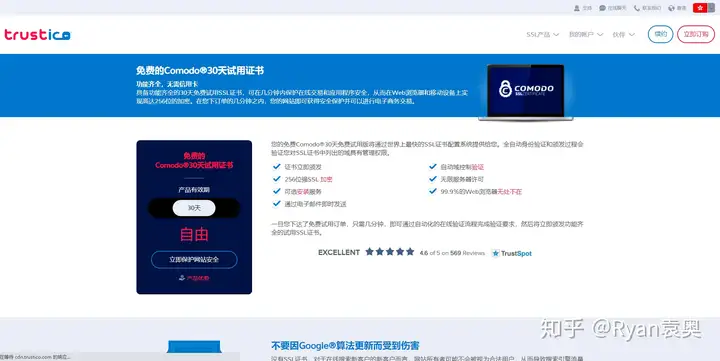Click the phone contact icon
Screen dimensions: 720x361
pyautogui.click(x=637, y=8)
